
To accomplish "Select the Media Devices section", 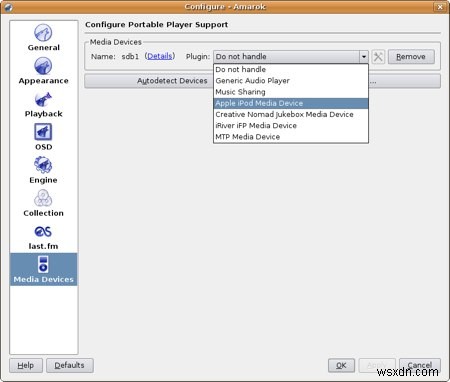I will tap(44, 269).
